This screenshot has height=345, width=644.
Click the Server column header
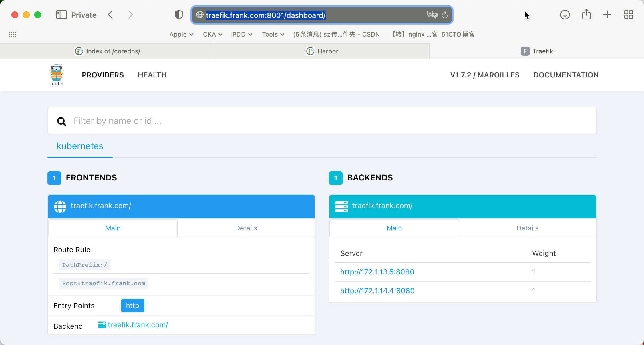tap(351, 253)
